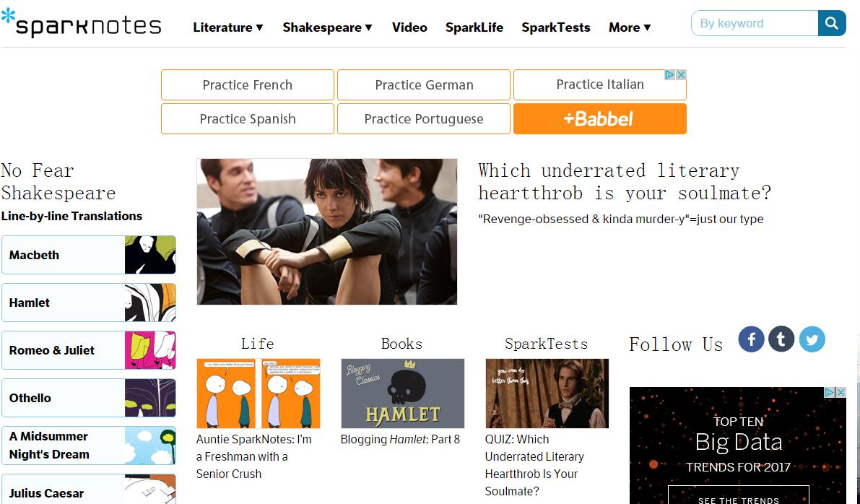Close the Babbel ad with X

[x=681, y=74]
